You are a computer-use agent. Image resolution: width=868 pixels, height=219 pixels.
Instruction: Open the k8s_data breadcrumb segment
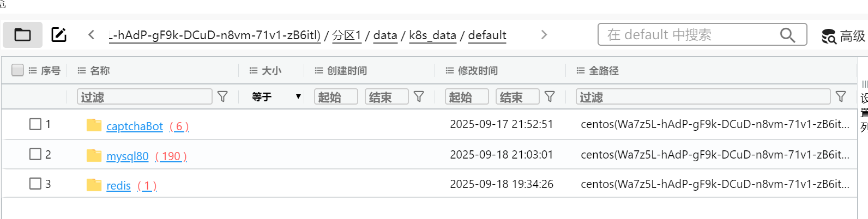(432, 35)
